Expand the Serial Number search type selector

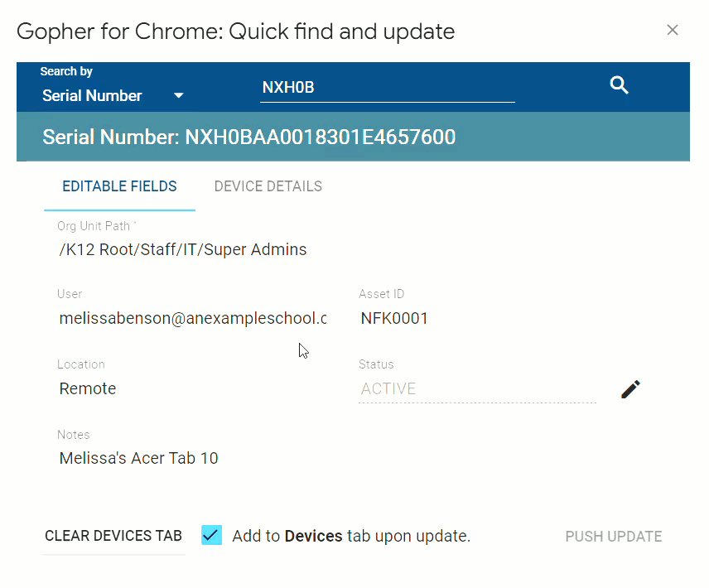(x=112, y=95)
